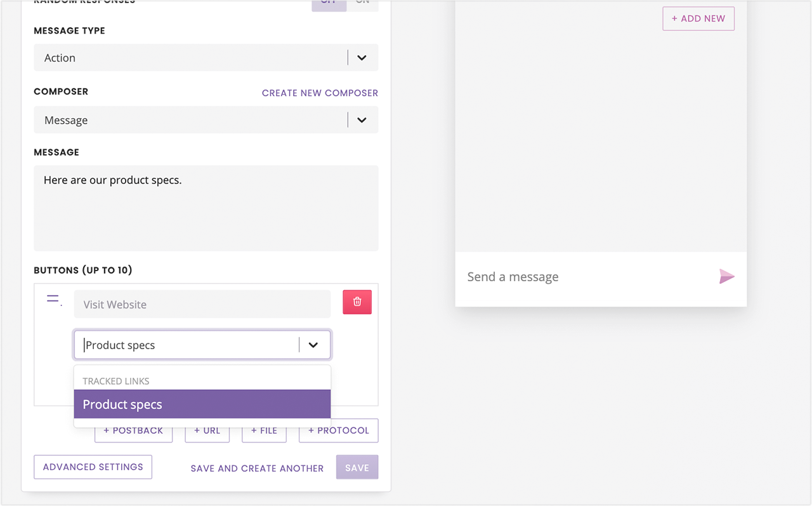Click the button link dropdown chevron
The width and height of the screenshot is (812, 506).
click(313, 345)
